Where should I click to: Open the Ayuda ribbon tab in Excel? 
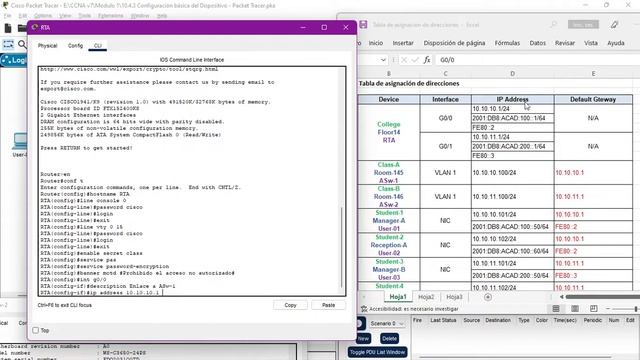(616, 43)
